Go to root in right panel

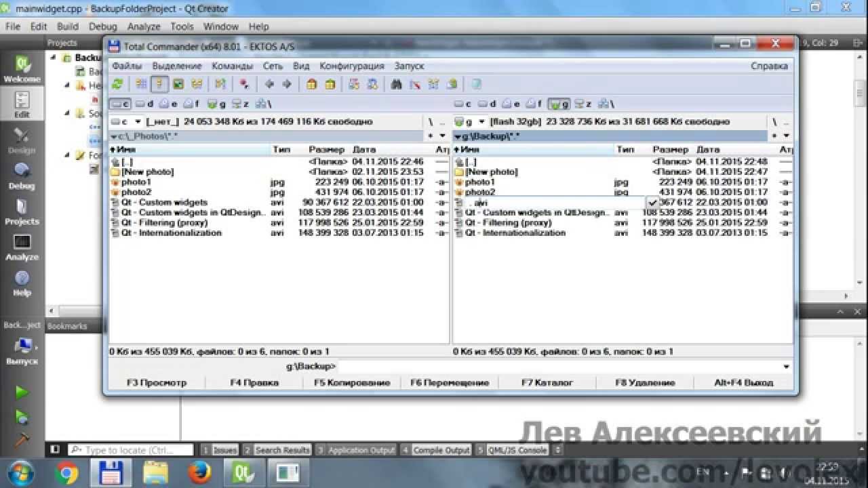[x=774, y=122]
